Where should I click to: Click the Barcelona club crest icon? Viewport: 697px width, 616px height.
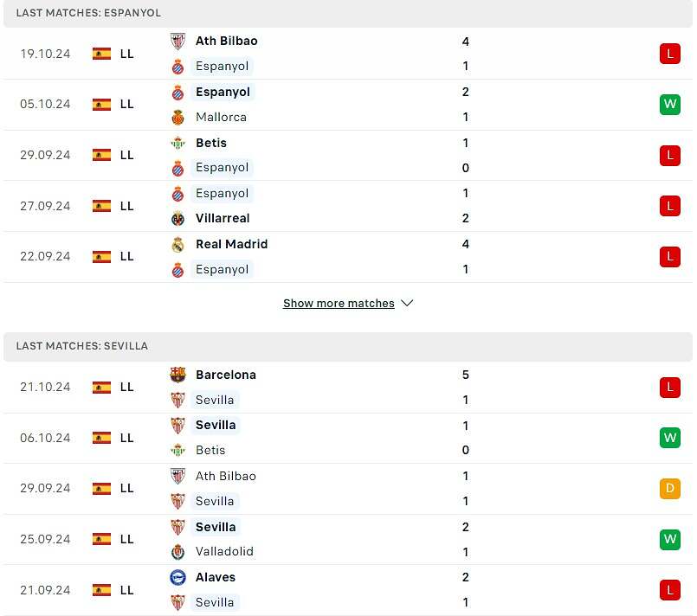[x=177, y=375]
